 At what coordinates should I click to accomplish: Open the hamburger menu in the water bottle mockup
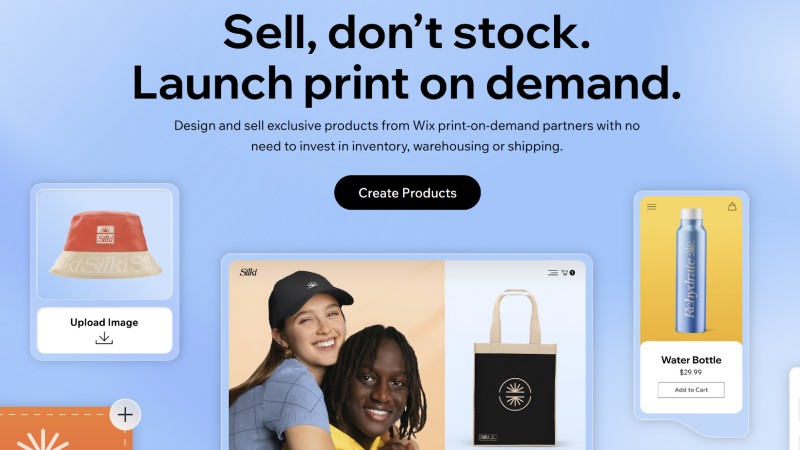pyautogui.click(x=652, y=207)
